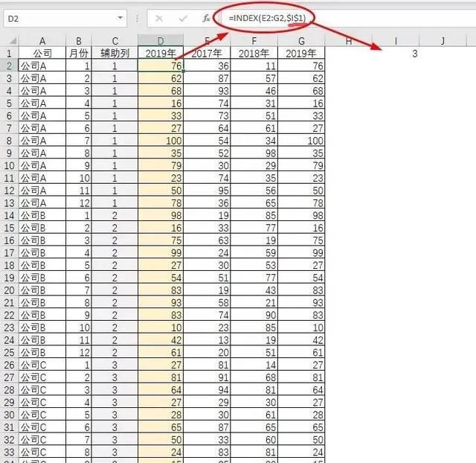The width and height of the screenshot is (476, 463).
Task: Click the Cancel X icon in formula bar
Action: [x=160, y=16]
